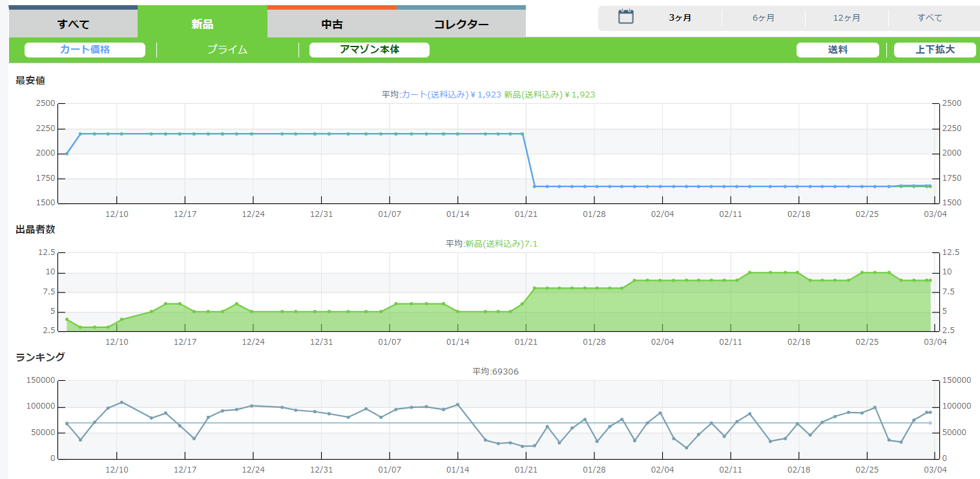Switch to the コレクター tab

461,25
